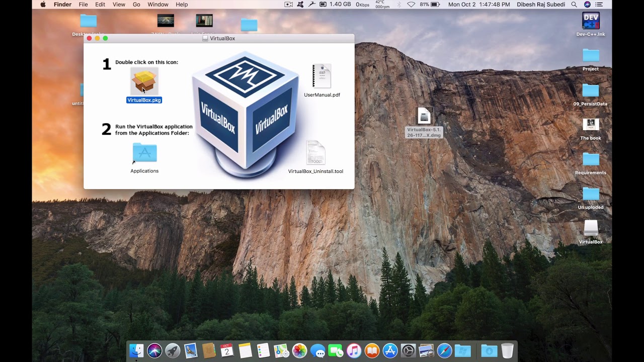Select the 09_PersistData desktop folder
The width and height of the screenshot is (644, 362).
[x=591, y=90]
